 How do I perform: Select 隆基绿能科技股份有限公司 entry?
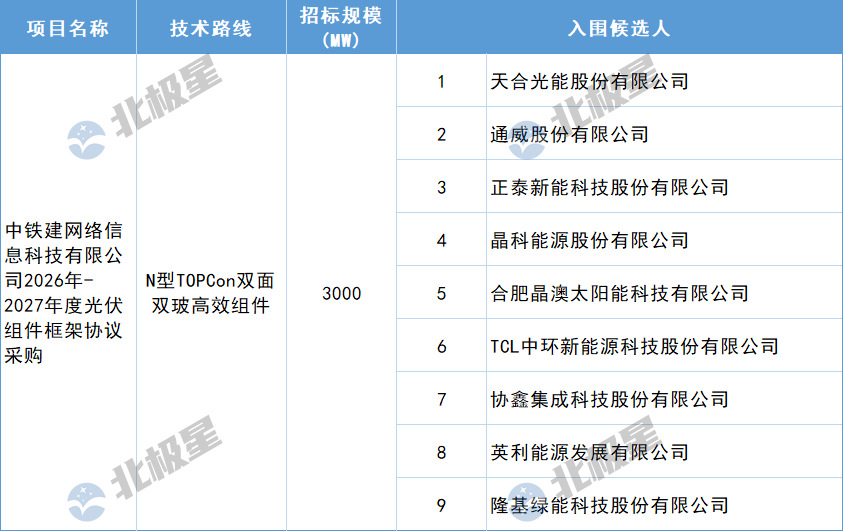tap(609, 505)
